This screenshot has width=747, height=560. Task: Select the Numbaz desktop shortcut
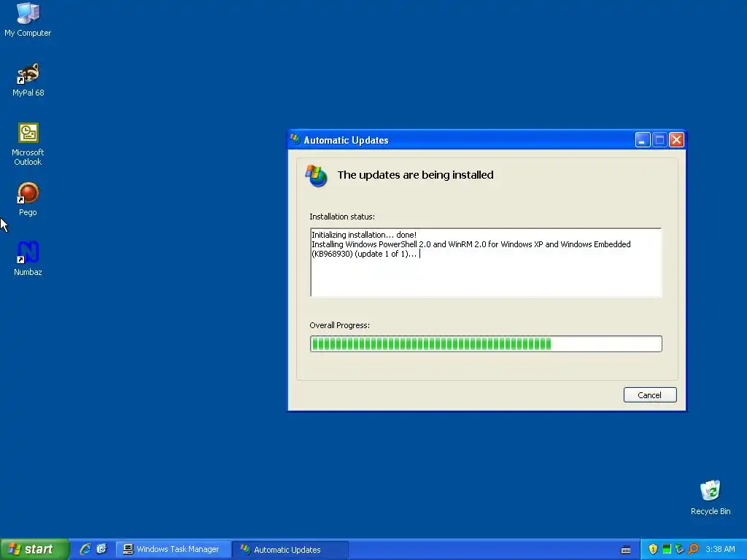pos(28,259)
